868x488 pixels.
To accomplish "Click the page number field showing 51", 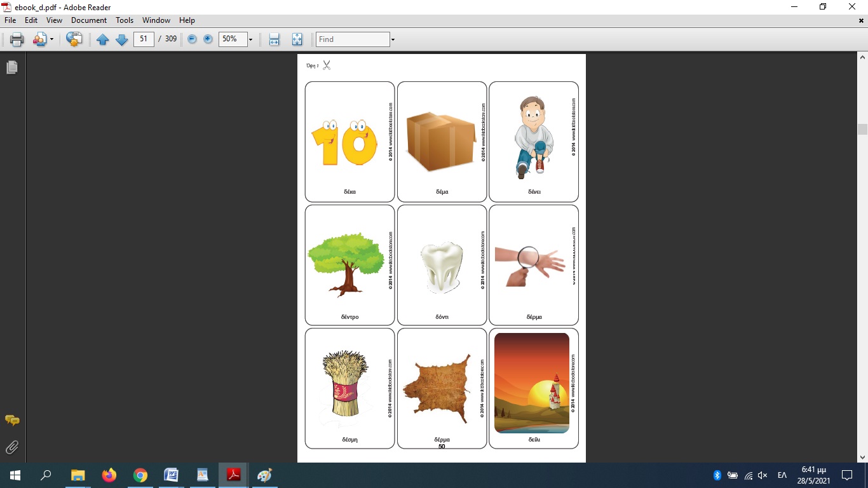I will coord(144,39).
